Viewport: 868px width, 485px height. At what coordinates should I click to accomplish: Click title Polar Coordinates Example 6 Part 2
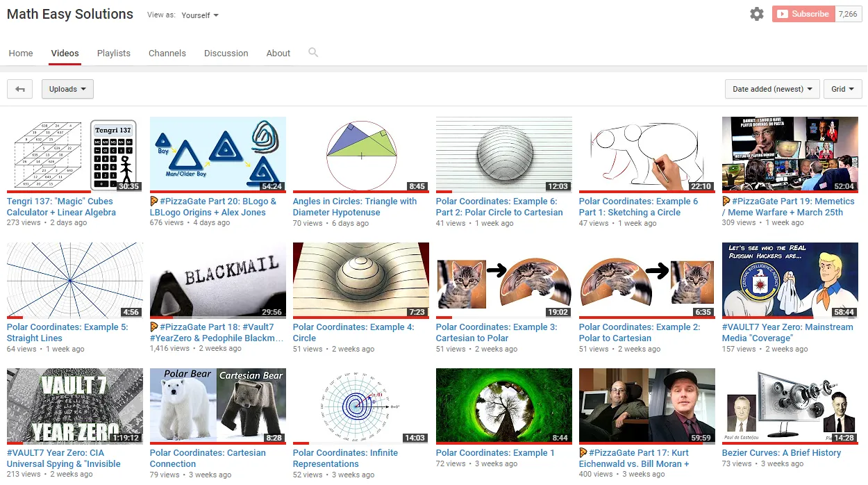(x=499, y=207)
